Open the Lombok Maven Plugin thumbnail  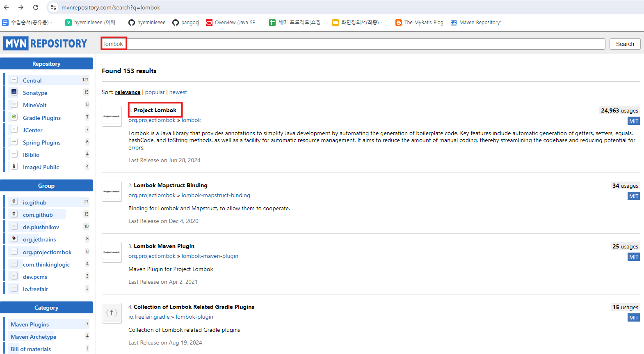pos(112,252)
